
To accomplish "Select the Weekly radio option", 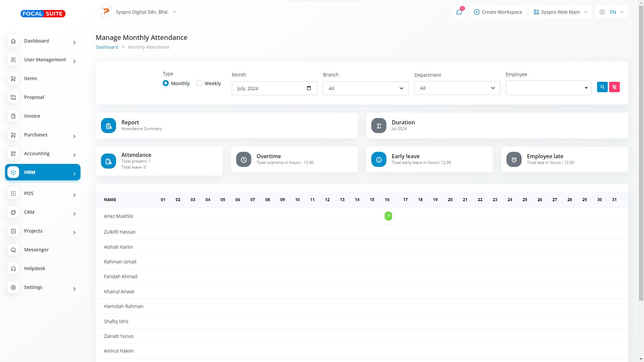I will pyautogui.click(x=199, y=83).
